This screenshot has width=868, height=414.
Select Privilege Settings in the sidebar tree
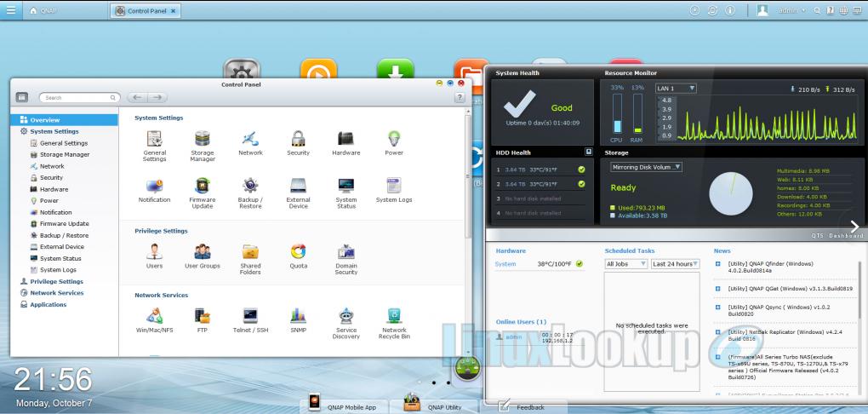[56, 282]
